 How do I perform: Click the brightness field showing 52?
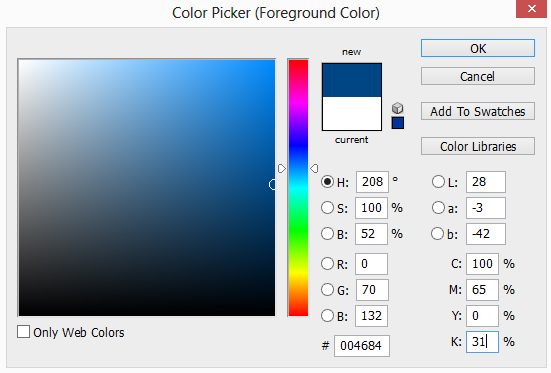click(371, 233)
